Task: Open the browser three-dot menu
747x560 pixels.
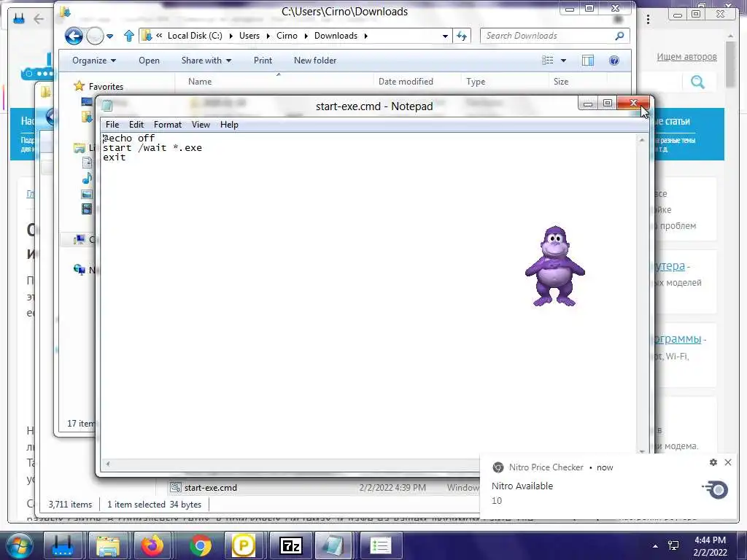Action: pyautogui.click(x=648, y=20)
